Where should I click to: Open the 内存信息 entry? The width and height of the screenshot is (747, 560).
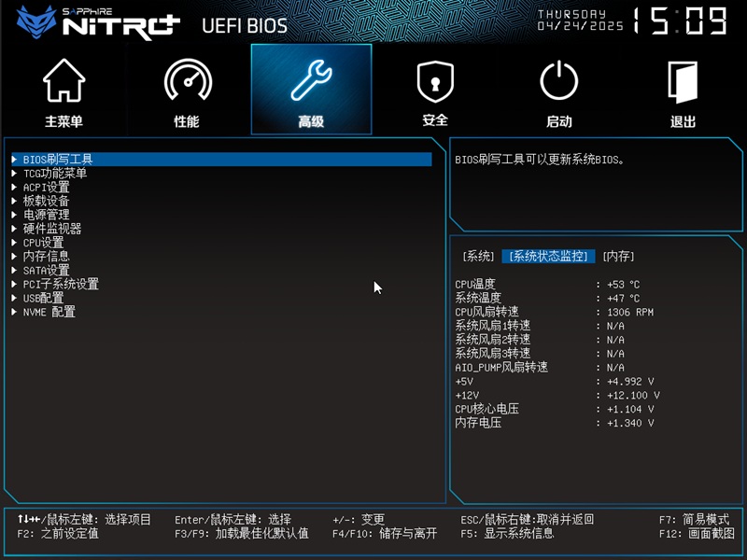pyautogui.click(x=47, y=256)
